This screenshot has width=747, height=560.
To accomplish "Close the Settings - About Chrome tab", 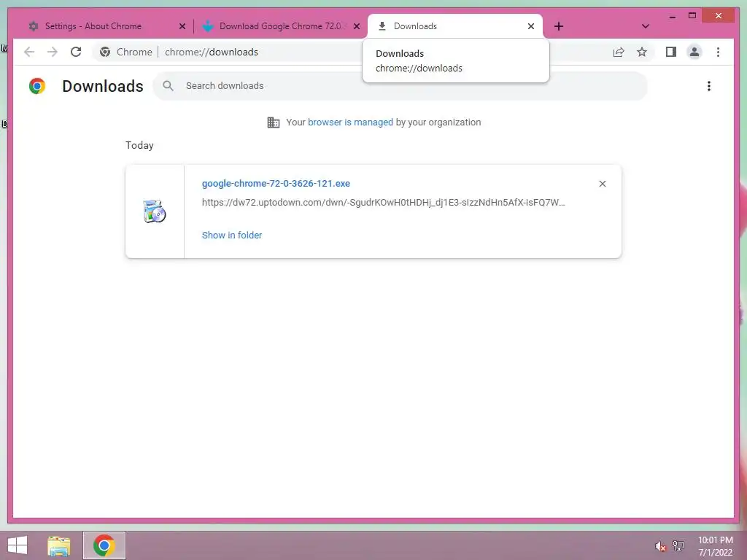I will click(182, 26).
